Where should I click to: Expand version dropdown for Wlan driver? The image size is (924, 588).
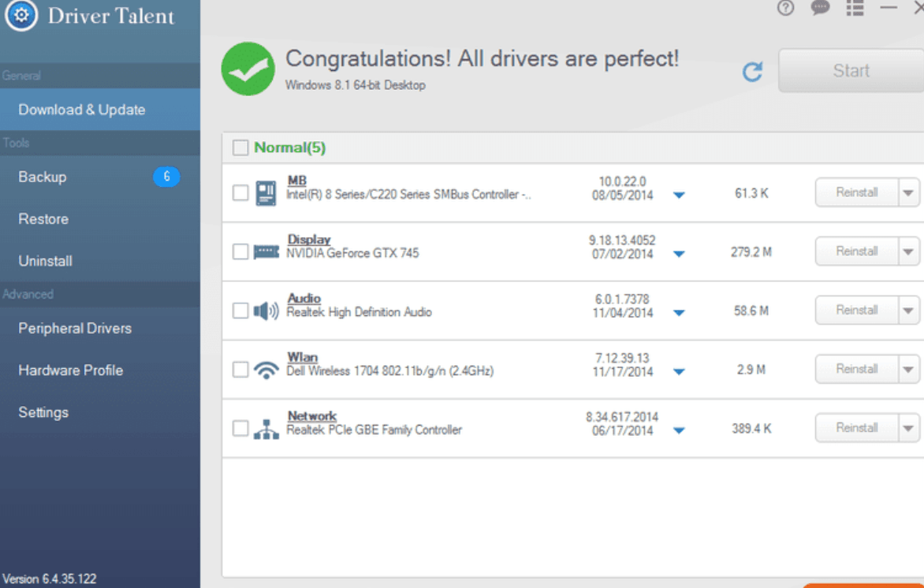click(679, 372)
